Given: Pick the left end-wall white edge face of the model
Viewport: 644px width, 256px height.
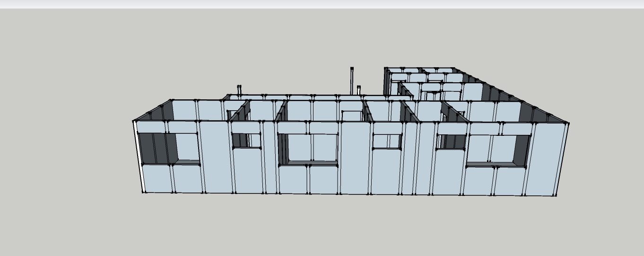Looking at the screenshot, I should 139,157.
